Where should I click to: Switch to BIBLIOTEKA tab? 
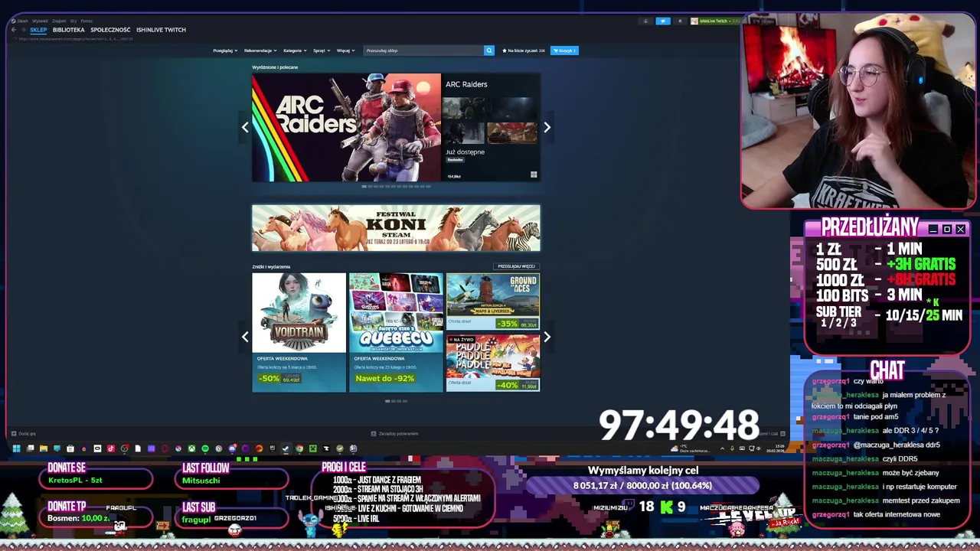pyautogui.click(x=68, y=30)
